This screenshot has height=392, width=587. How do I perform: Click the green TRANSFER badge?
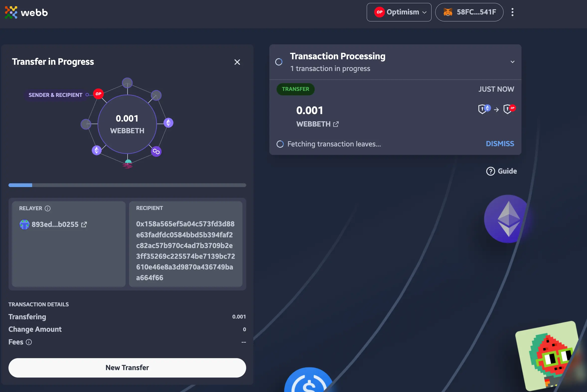(x=295, y=89)
